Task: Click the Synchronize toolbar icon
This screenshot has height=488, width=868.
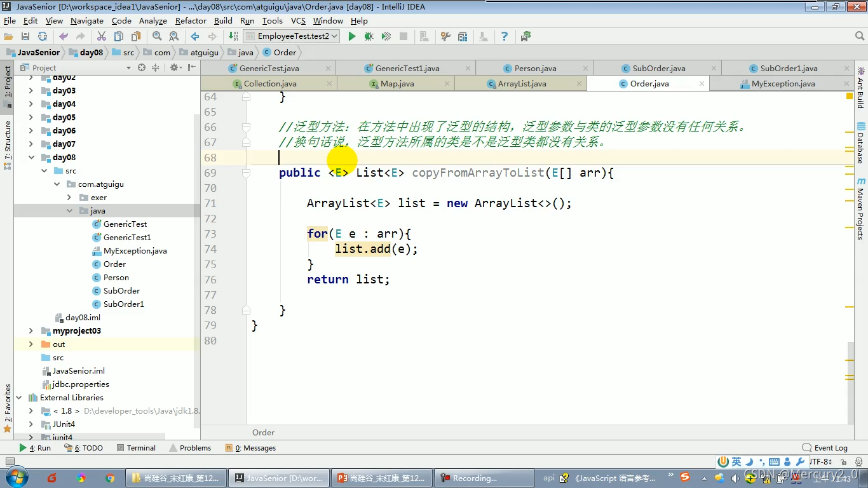Action: pyautogui.click(x=42, y=36)
